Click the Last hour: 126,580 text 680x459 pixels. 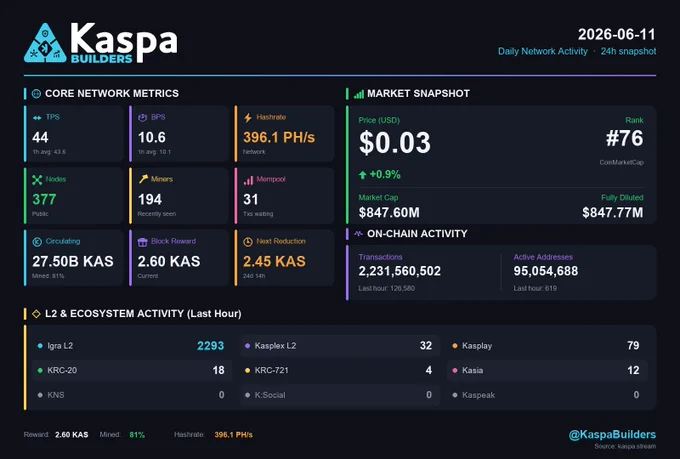click(386, 288)
